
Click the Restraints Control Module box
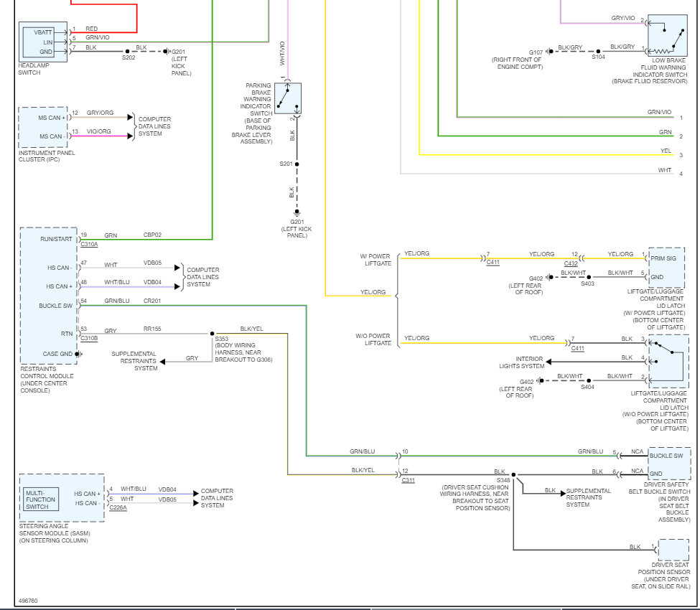coord(48,295)
